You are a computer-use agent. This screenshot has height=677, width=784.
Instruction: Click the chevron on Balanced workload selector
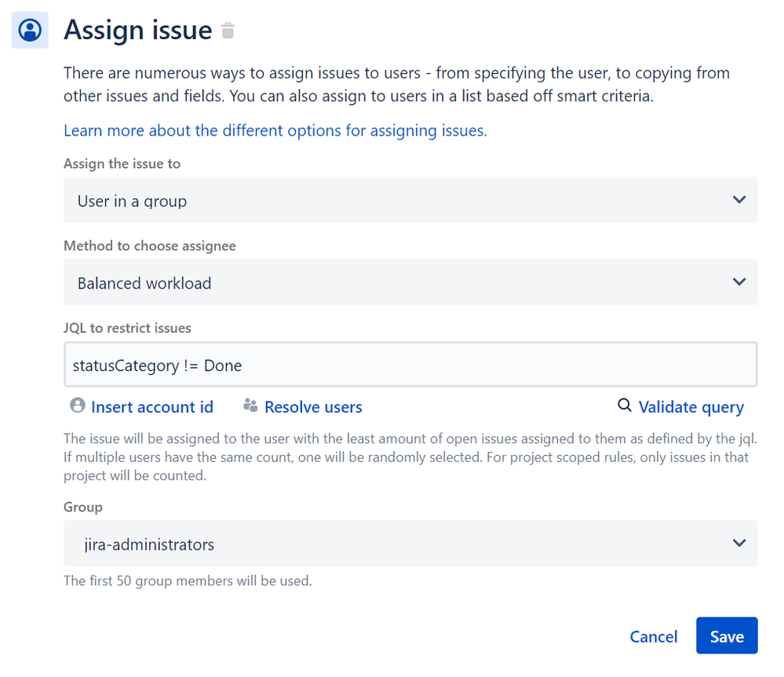pyautogui.click(x=738, y=282)
